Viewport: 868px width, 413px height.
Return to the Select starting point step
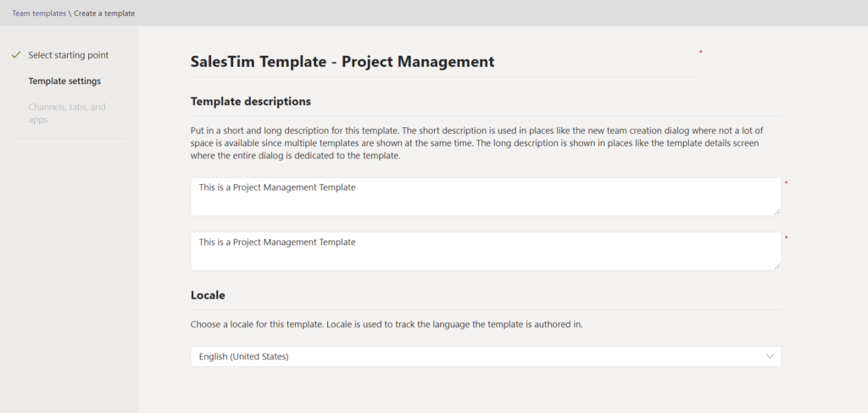(x=69, y=55)
